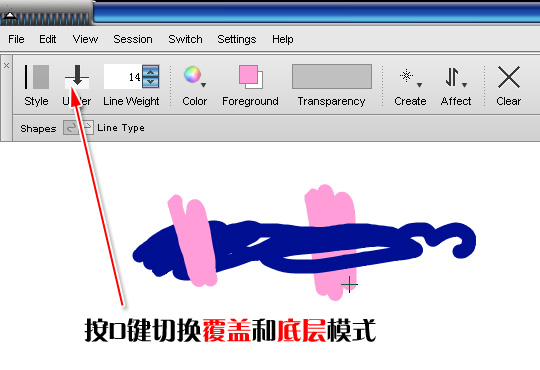Click the Transparency gray bar
This screenshot has height=370, width=540.
(332, 76)
